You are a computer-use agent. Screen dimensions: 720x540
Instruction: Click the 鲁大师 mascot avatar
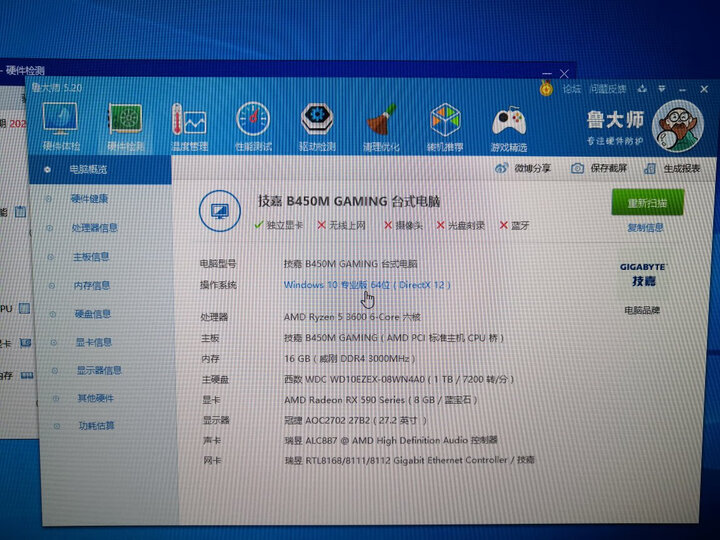(677, 126)
